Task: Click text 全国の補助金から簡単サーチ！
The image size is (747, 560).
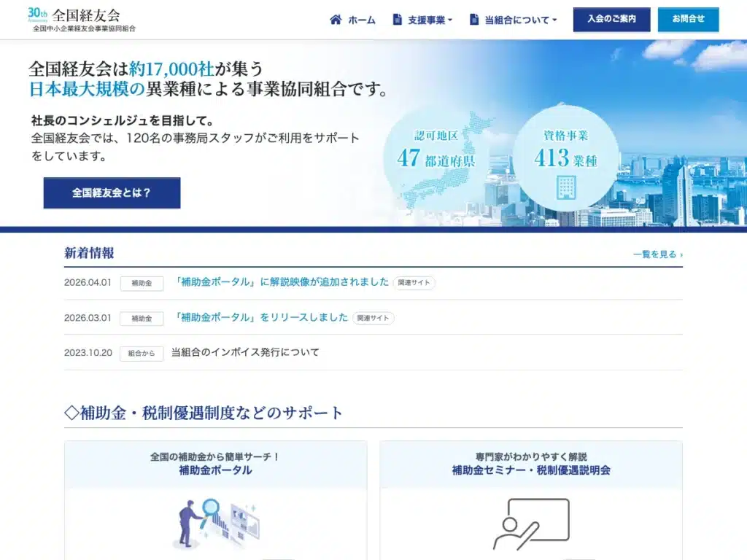Action: 215,456
